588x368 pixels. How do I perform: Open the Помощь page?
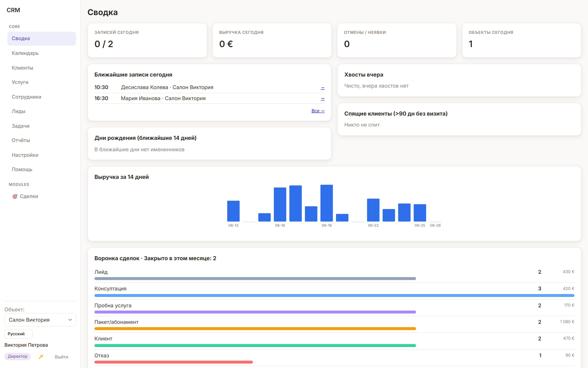tap(42, 169)
